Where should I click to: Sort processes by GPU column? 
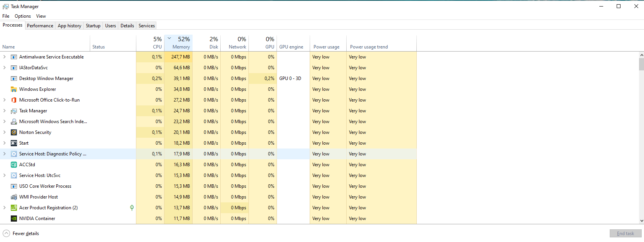263,43
